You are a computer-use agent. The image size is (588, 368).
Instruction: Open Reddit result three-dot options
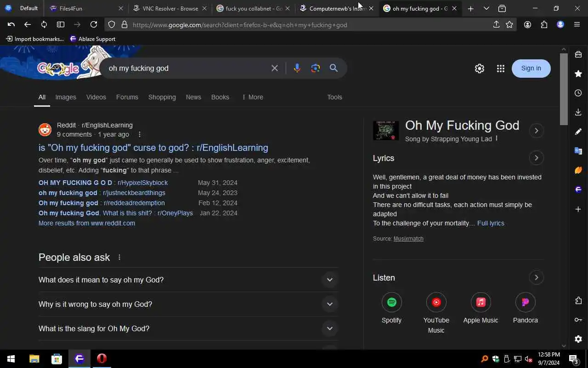click(140, 134)
